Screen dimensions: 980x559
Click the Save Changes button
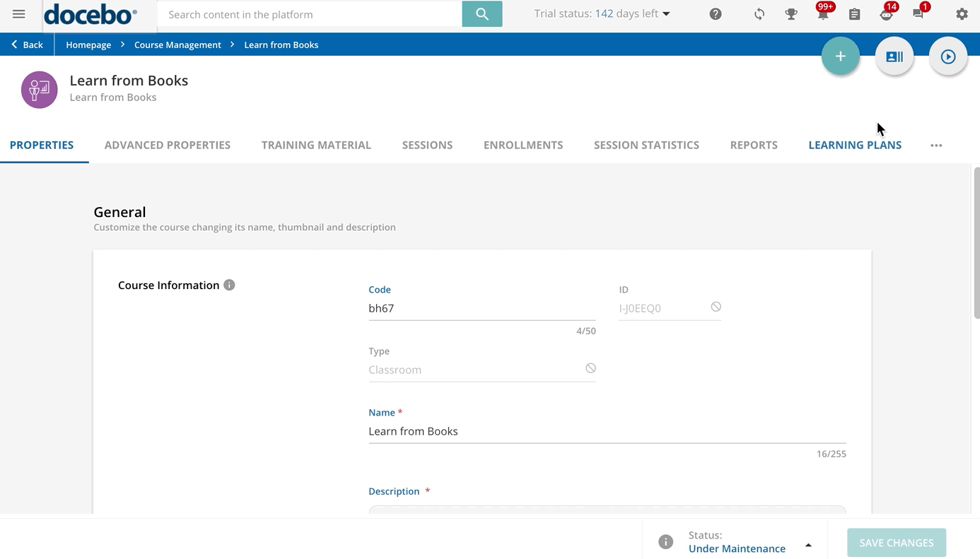[x=896, y=543]
